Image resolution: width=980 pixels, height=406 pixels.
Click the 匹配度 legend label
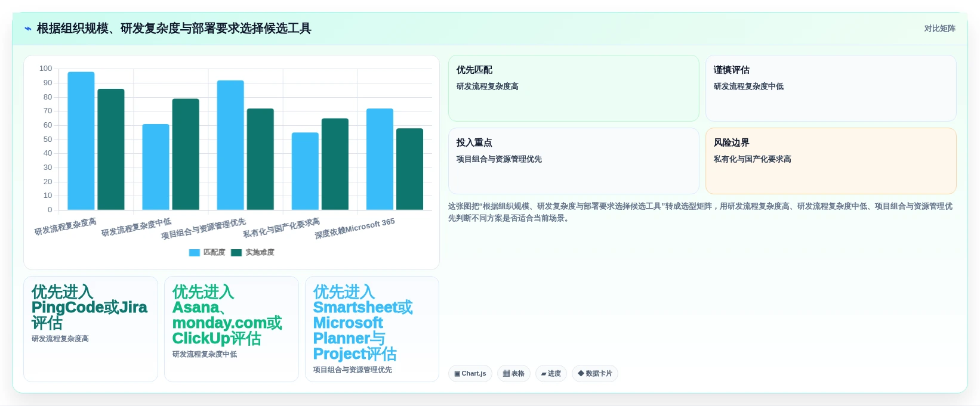click(214, 253)
